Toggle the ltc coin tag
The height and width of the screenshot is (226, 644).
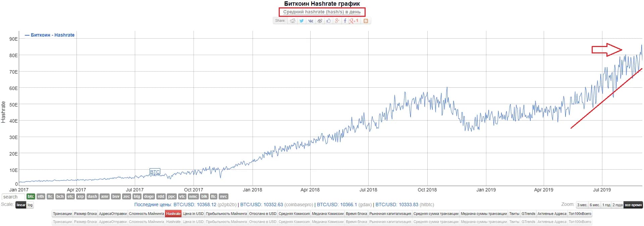point(50,196)
